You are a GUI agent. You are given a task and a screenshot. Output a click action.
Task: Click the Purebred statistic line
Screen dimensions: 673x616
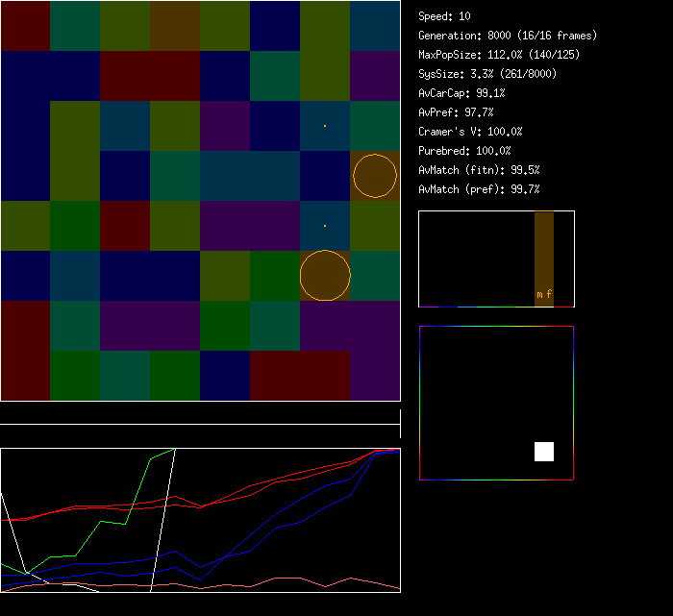[x=464, y=151]
